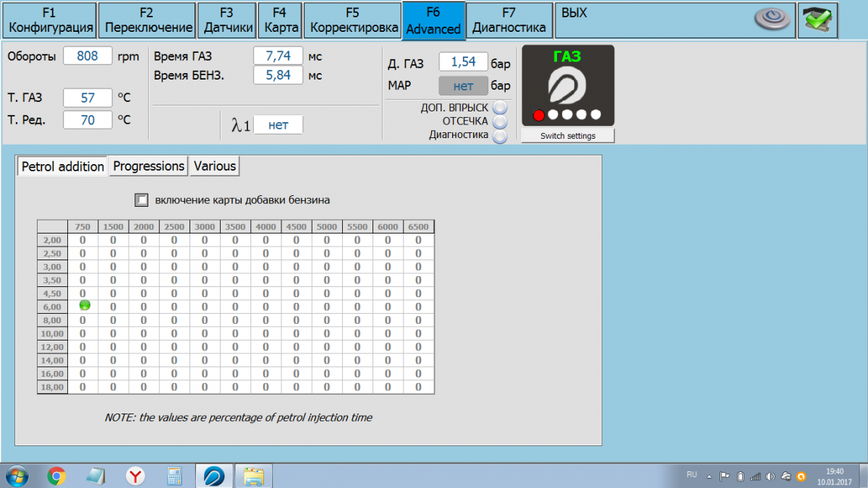
Task: Click the green checkmark save icon
Action: coord(818,20)
